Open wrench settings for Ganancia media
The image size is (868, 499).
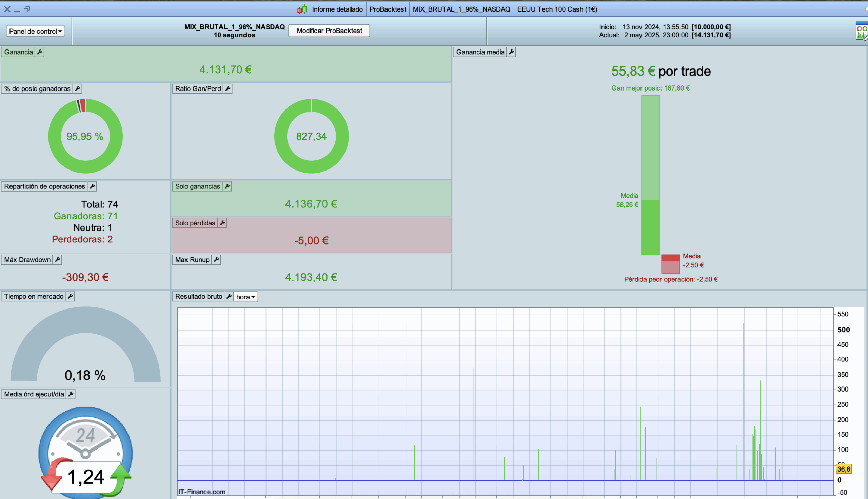coord(511,52)
